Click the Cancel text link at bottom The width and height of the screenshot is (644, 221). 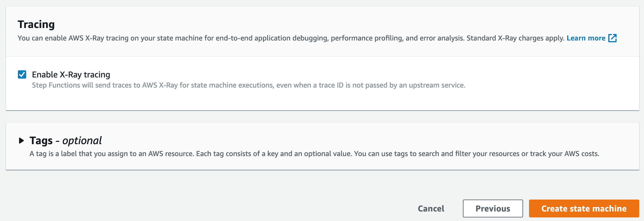pyautogui.click(x=431, y=208)
